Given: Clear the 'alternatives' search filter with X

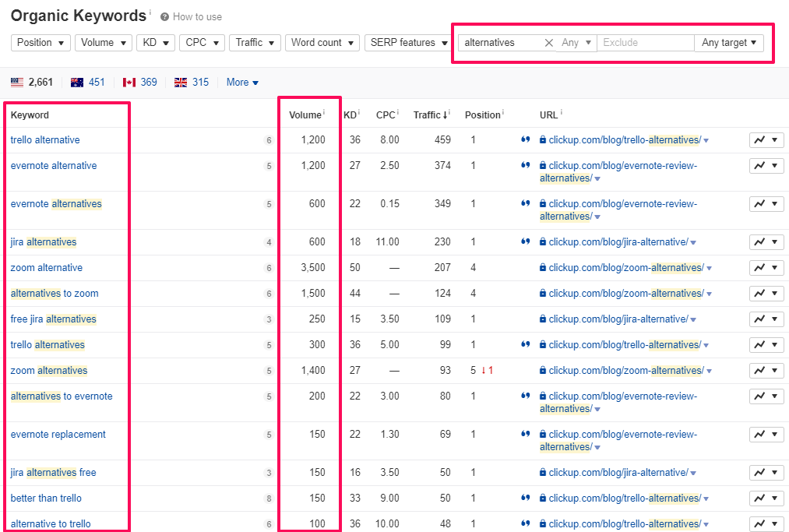Looking at the screenshot, I should click(548, 43).
